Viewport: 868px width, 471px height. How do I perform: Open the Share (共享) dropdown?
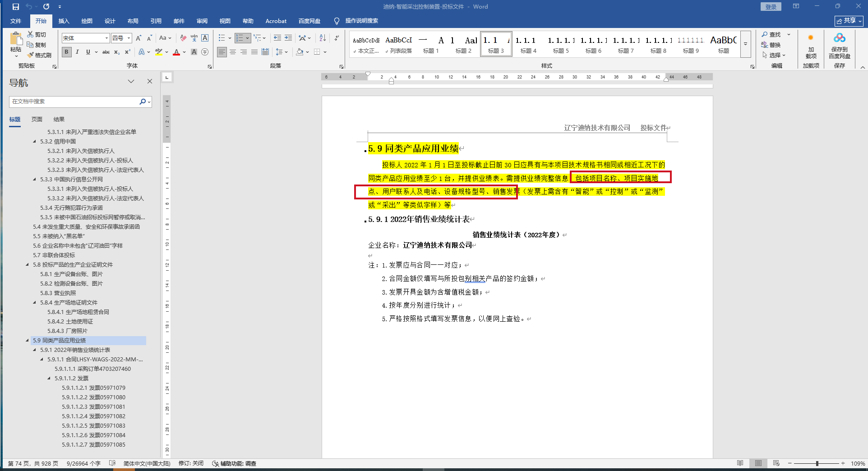pos(849,21)
